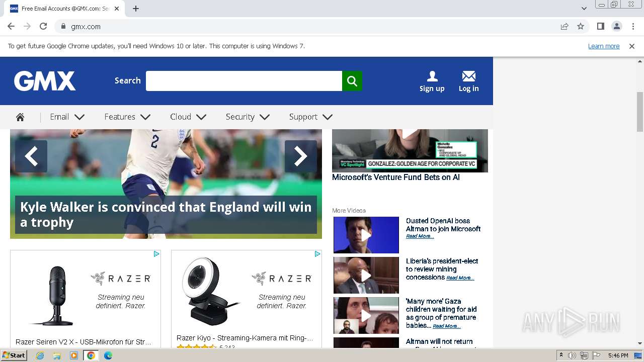Open the Learn more link
The image size is (644, 362).
(x=604, y=46)
